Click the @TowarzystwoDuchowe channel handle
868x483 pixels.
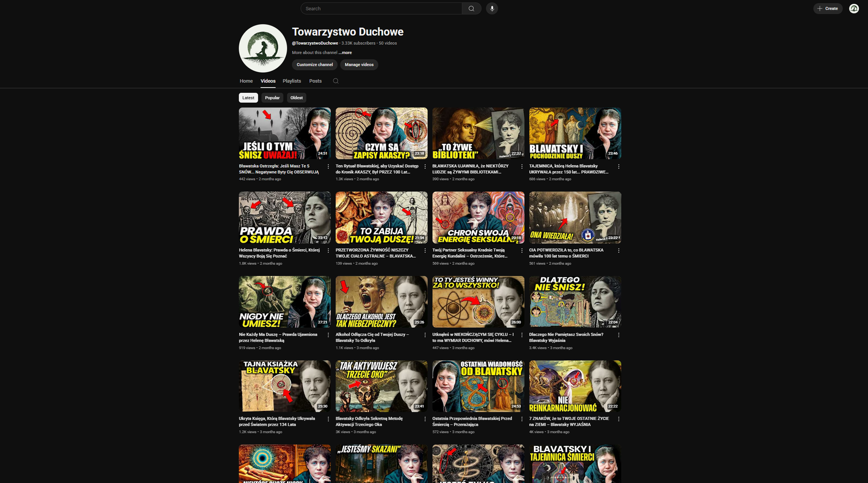315,43
